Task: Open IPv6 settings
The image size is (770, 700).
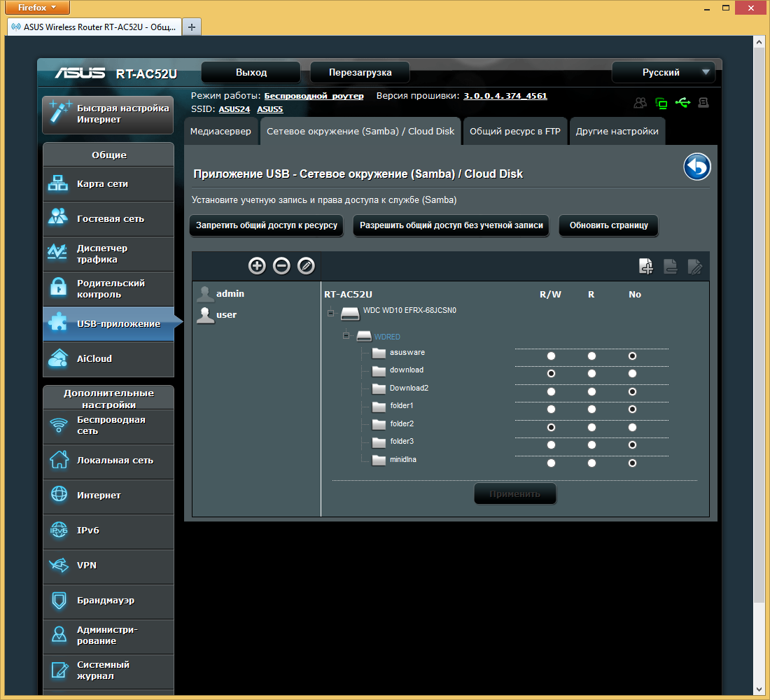Action: 108,531
